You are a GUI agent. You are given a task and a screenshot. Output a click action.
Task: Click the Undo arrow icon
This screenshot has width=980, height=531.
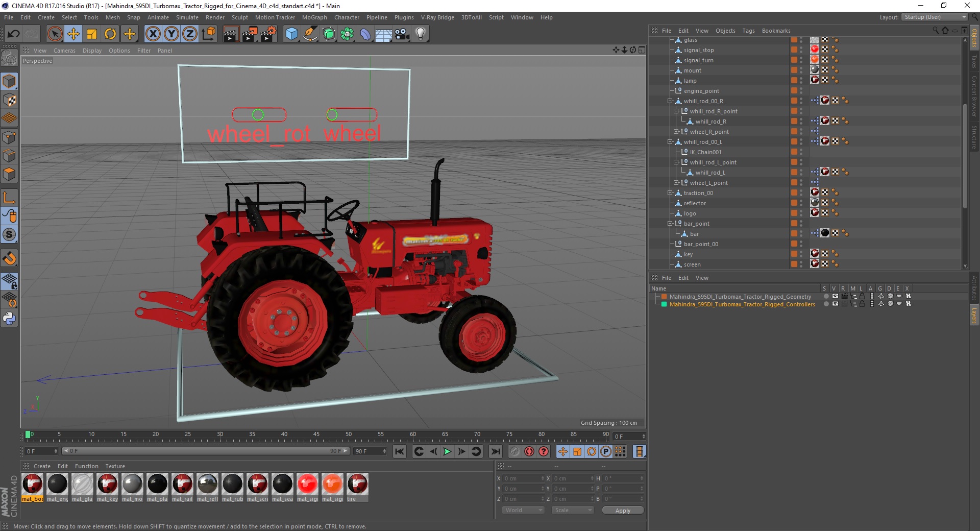[x=14, y=34]
